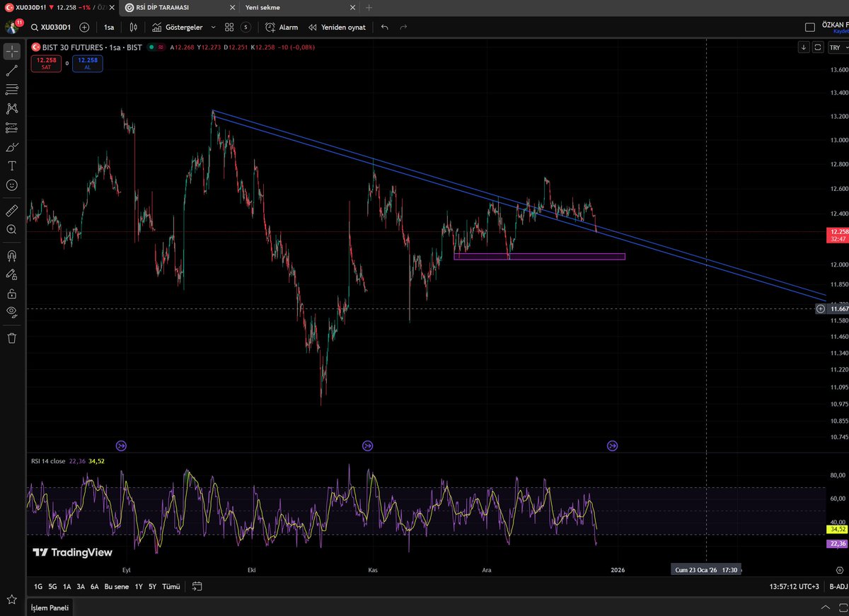The height and width of the screenshot is (616, 849).
Task: Start Yeniden oynat bar replay
Action: pos(337,27)
